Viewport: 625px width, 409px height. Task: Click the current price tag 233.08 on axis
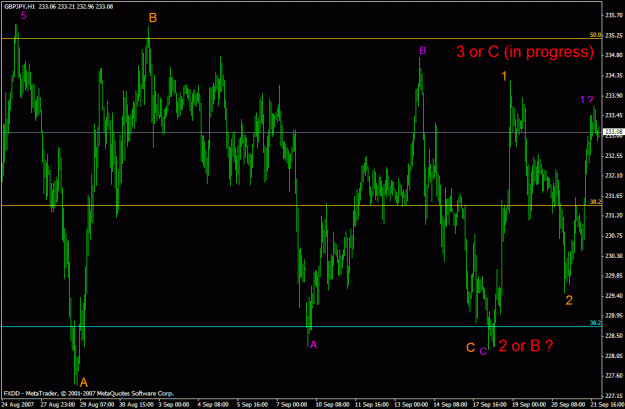click(613, 132)
